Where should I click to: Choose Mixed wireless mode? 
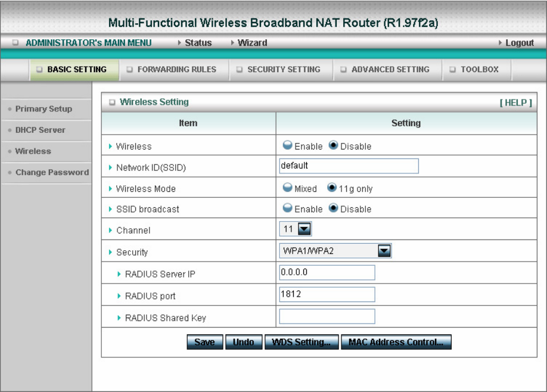(287, 188)
